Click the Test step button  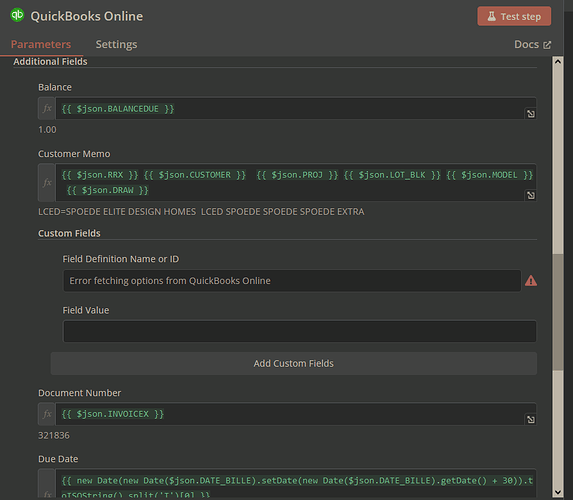(514, 16)
